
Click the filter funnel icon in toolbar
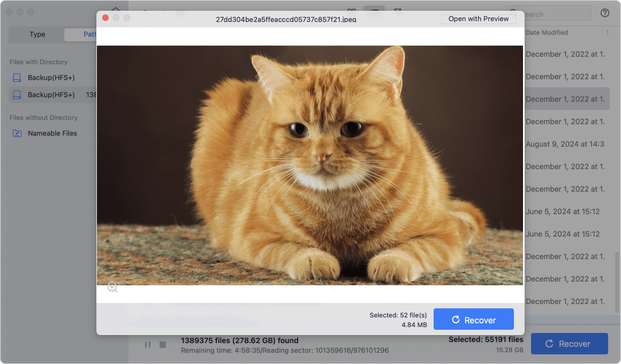tap(398, 11)
